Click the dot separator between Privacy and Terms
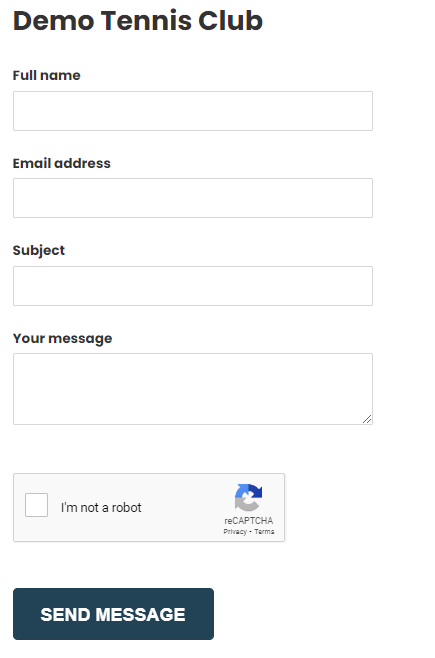 click(x=250, y=532)
